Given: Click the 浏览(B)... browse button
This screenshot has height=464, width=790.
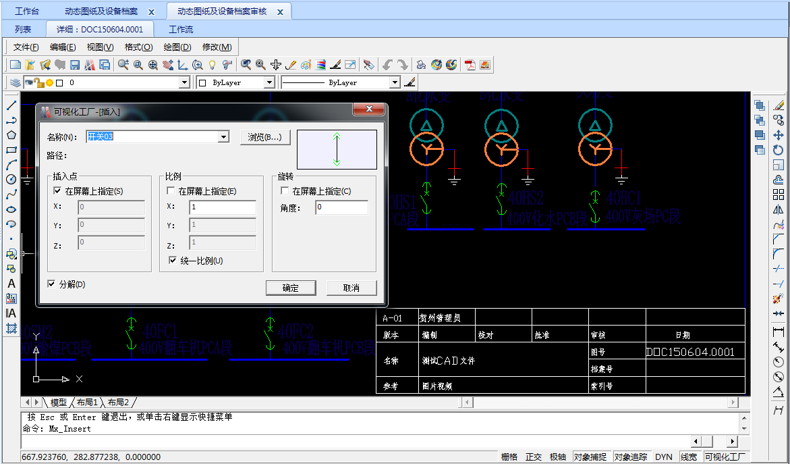Looking at the screenshot, I should click(265, 137).
